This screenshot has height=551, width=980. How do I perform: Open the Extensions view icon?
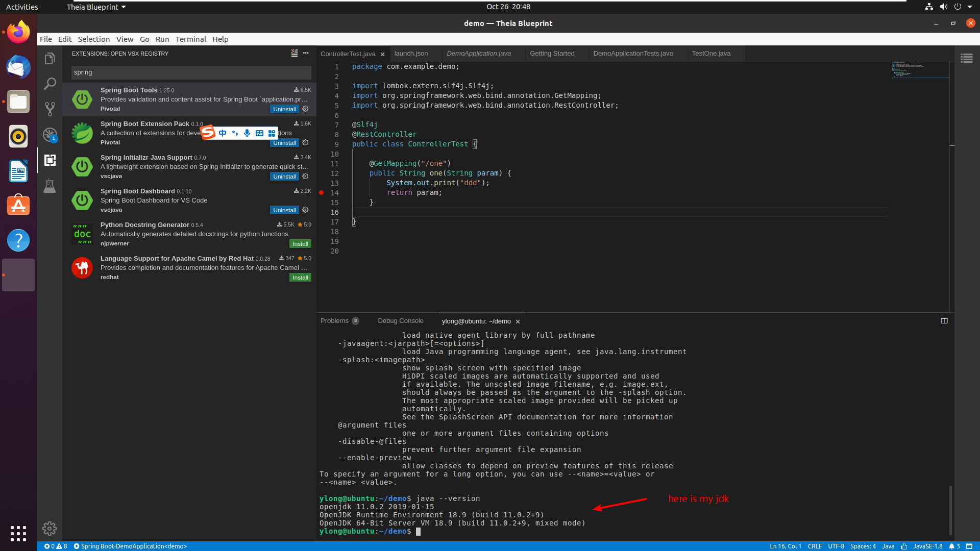click(x=50, y=160)
